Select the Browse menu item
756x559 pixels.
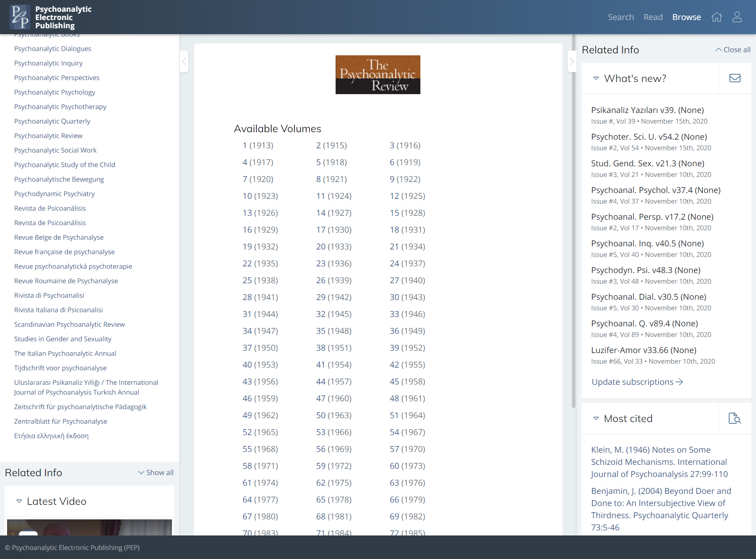686,17
